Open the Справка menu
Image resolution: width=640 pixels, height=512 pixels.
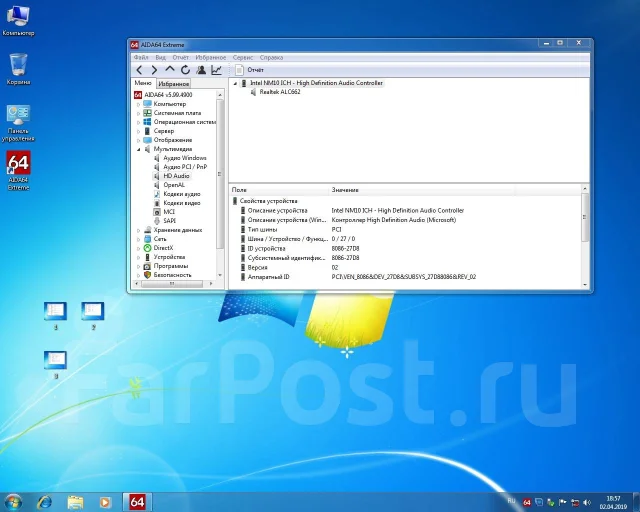click(271, 58)
